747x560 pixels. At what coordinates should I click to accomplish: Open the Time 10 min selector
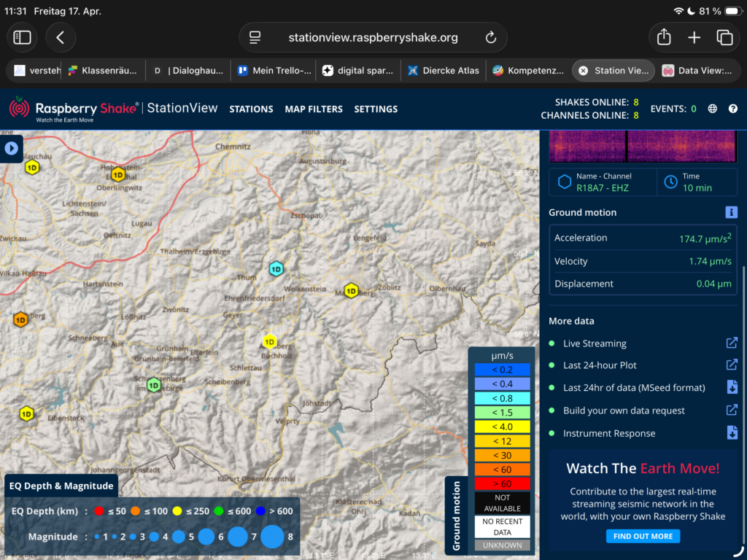coord(697,182)
